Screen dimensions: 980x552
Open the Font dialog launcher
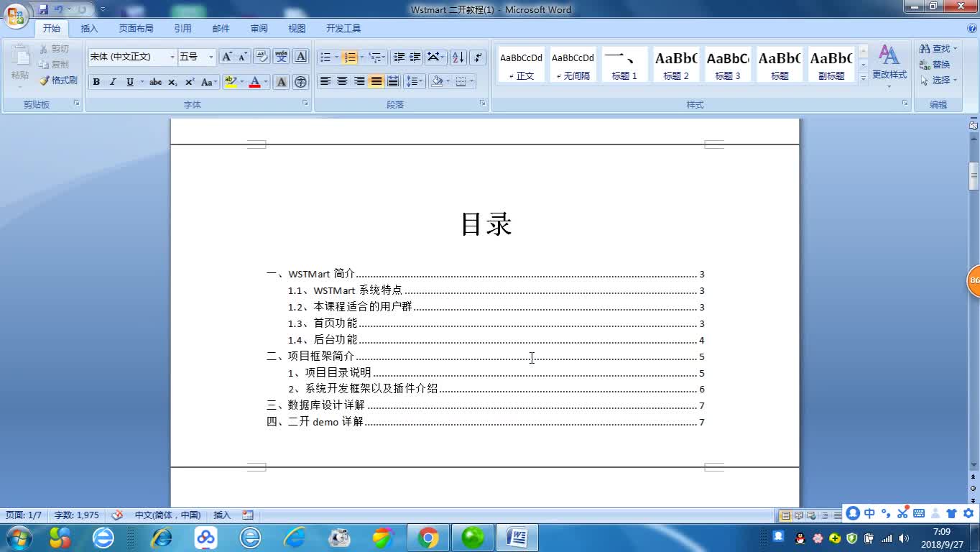pos(305,103)
